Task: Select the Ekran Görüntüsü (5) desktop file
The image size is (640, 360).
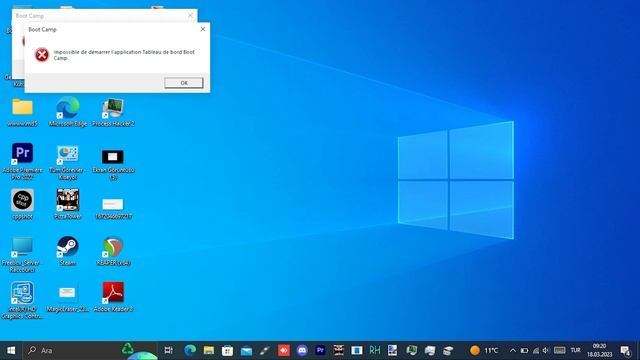Action: click(x=113, y=164)
